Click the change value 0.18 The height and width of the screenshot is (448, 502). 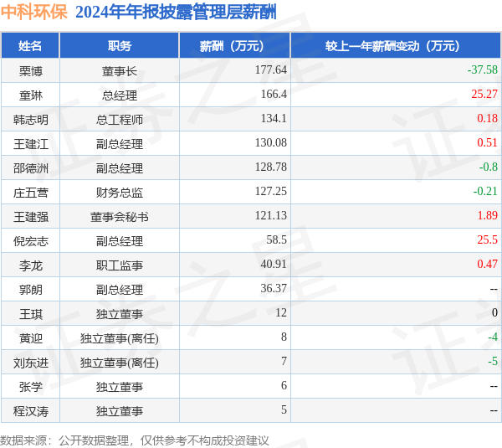[487, 118]
